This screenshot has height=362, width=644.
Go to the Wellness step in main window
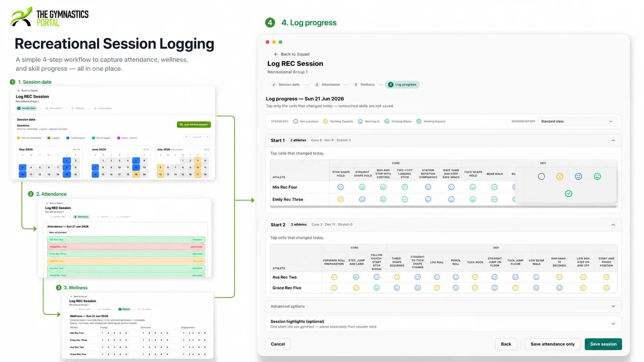pos(364,85)
